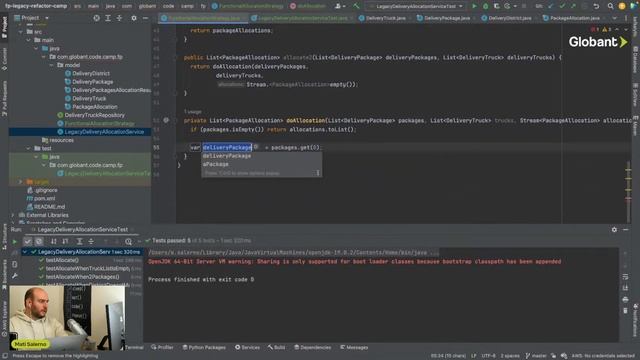This screenshot has height=360, width=640.
Task: Toggle show passed tests checkmark button
Action: (28, 242)
